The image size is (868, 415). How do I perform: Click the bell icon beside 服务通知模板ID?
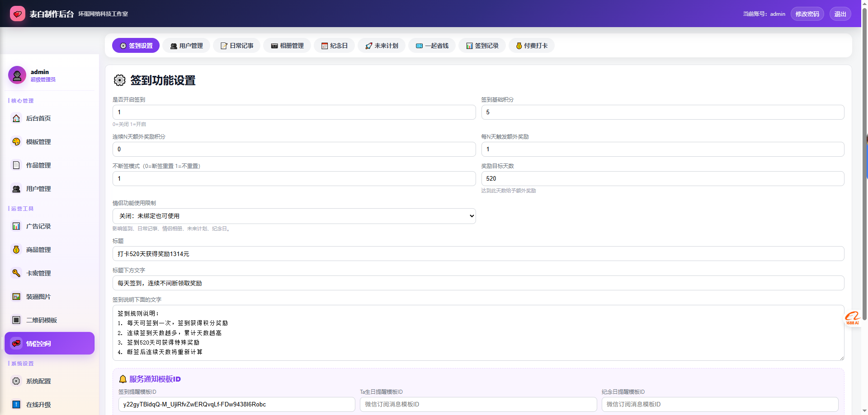123,379
